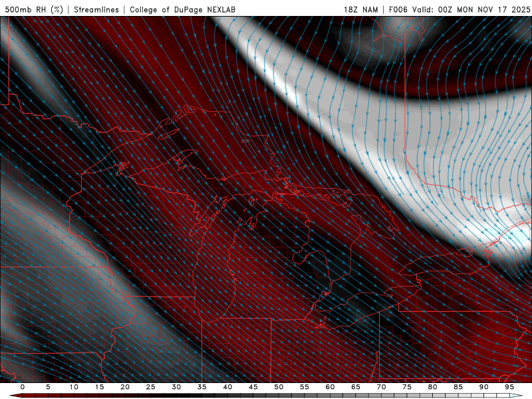Click the '40' colorbar label

click(227, 387)
